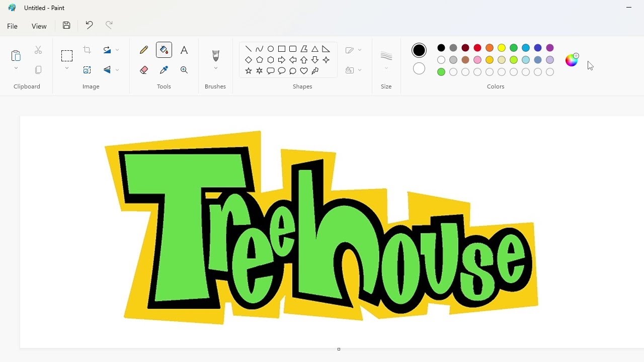Select the Pentagon shape
This screenshot has width=644, height=362.
click(x=260, y=60)
